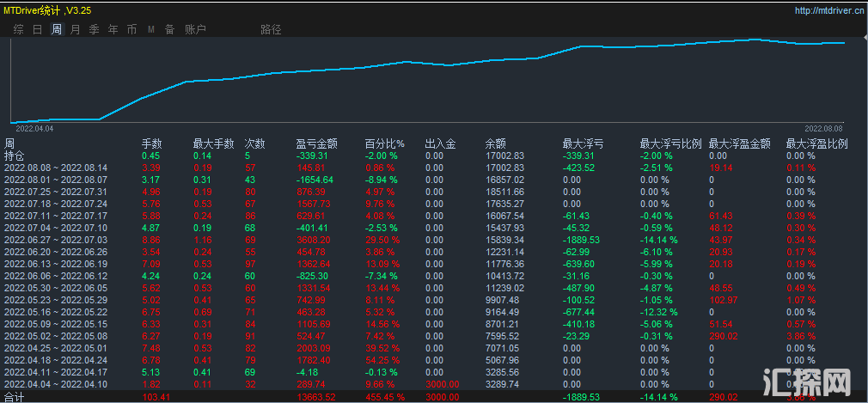Open the 备 notes tab
868x403 pixels.
pyautogui.click(x=169, y=29)
